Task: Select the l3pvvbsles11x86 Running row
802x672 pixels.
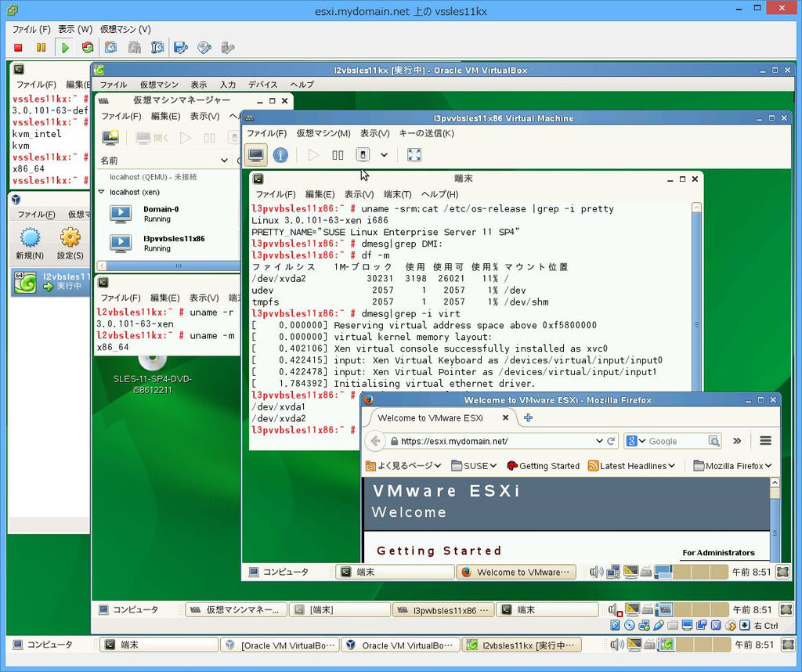Action: click(x=169, y=243)
